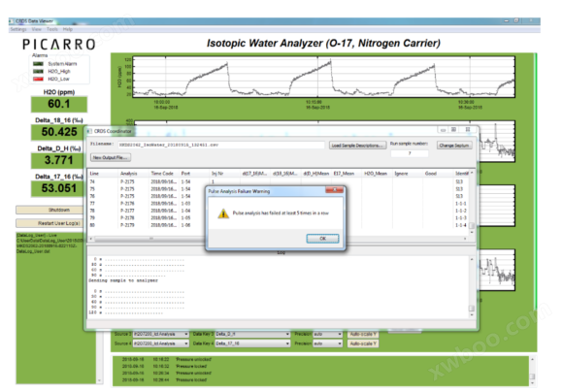Click the CRDS Coordinator window title icon
This screenshot has height=392, width=563.
[89, 131]
